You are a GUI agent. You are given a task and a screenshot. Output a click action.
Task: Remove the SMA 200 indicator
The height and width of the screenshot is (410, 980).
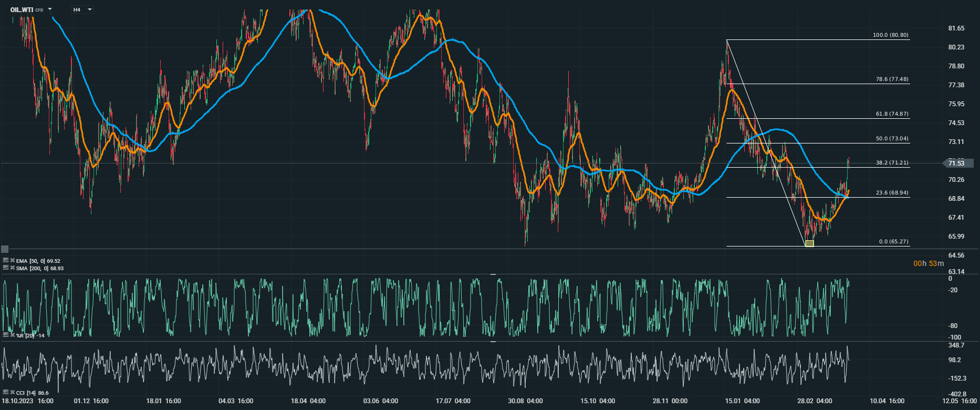click(12, 268)
